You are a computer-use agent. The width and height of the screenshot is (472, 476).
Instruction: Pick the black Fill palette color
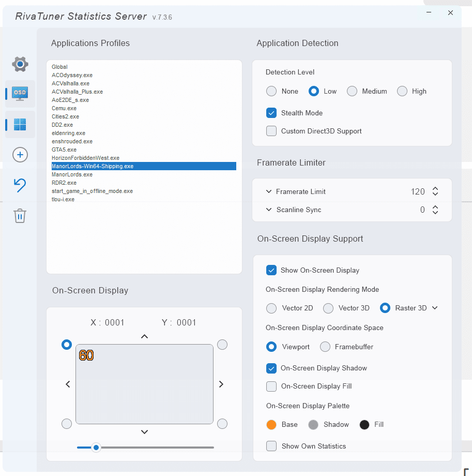[364, 425]
